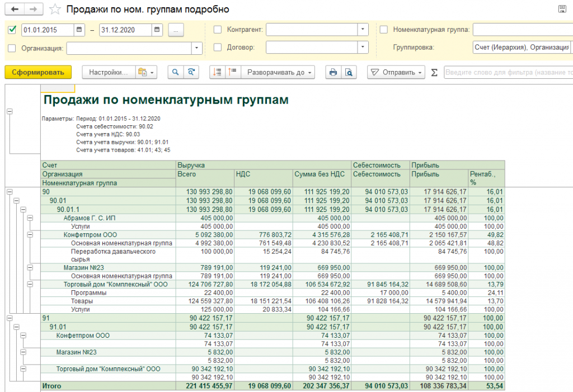Click the sigma sum icon
This screenshot has height=392, width=573.
(434, 72)
